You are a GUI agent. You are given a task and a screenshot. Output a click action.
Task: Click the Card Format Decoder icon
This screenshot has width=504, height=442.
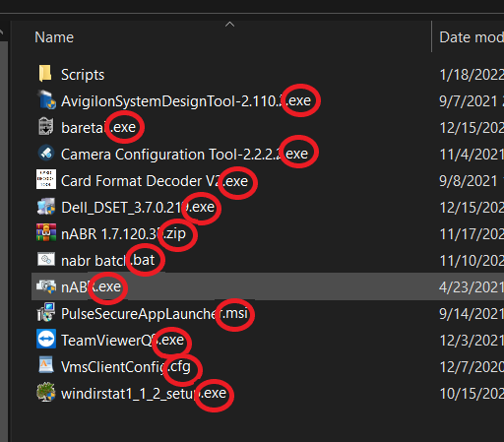click(46, 179)
